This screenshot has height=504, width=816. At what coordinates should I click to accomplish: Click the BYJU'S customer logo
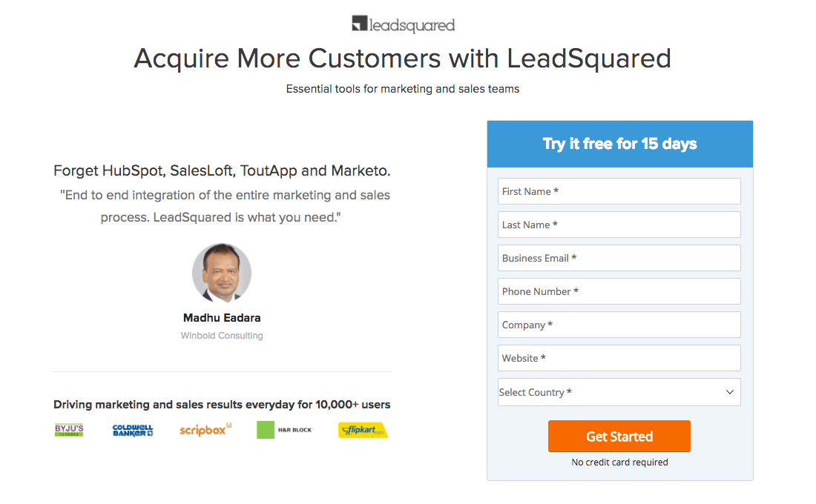coord(68,430)
